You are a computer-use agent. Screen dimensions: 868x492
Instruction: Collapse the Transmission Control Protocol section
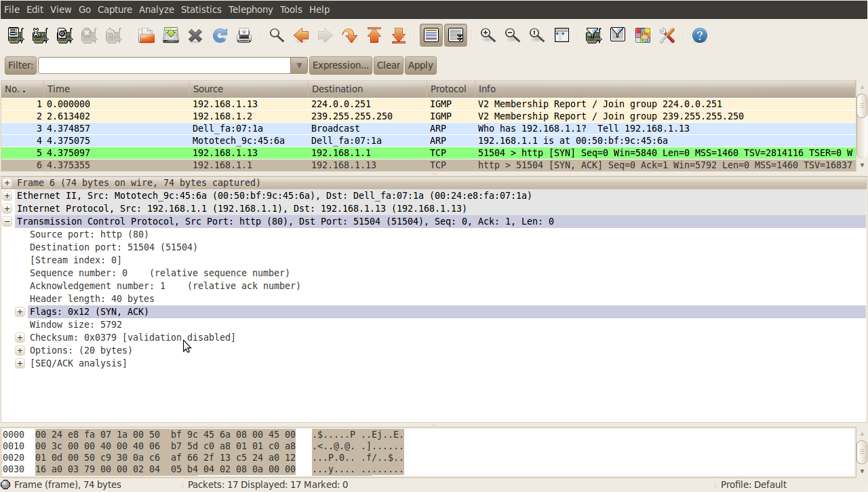6,221
